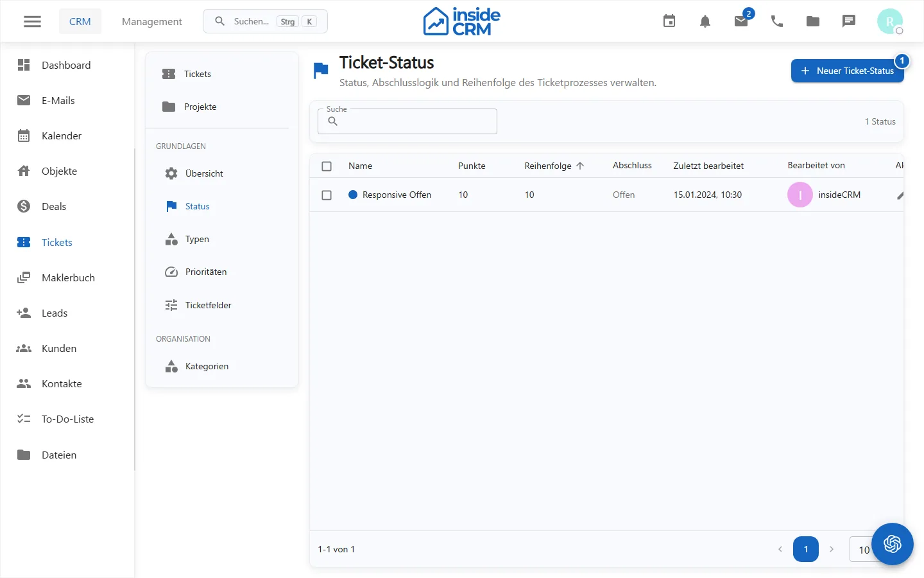Click Neuer Ticket-Status button
Viewport: 924px width, 578px height.
pyautogui.click(x=848, y=71)
